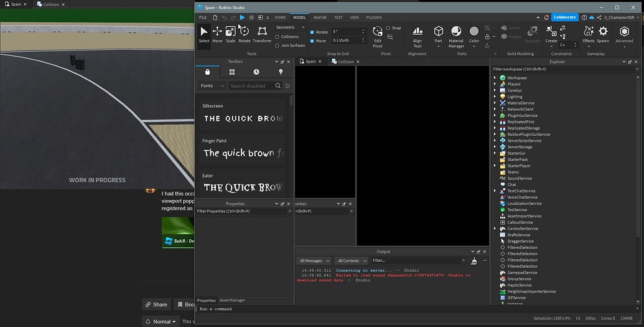This screenshot has width=644, height=327.
Task: Select SoundService in Explorer
Action: (520, 179)
